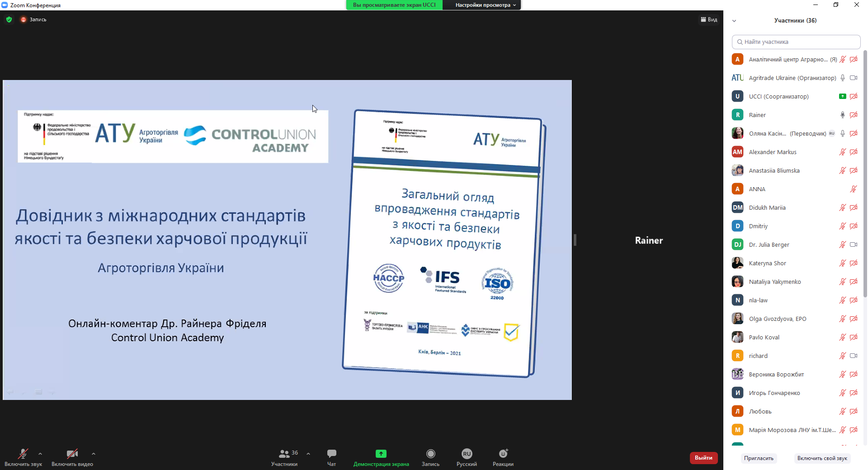
Task: Click the participants list scrollbar
Action: coord(865,174)
